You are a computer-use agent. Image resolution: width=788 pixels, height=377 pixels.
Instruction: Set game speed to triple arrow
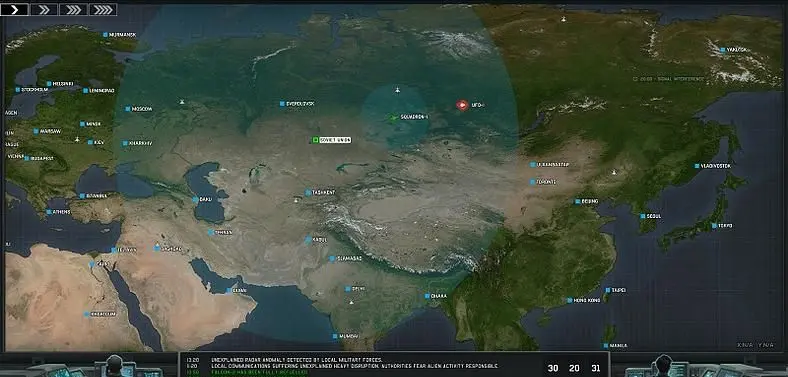[x=73, y=10]
